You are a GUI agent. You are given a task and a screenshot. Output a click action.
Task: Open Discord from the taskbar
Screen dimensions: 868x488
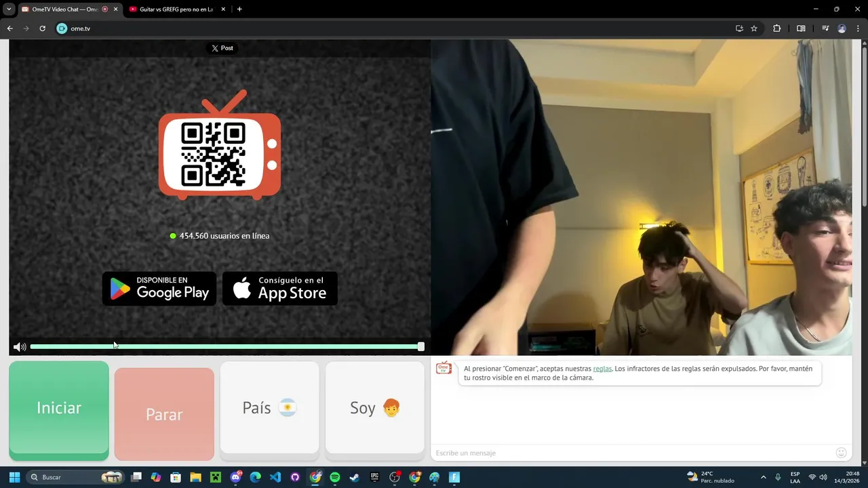(235, 477)
